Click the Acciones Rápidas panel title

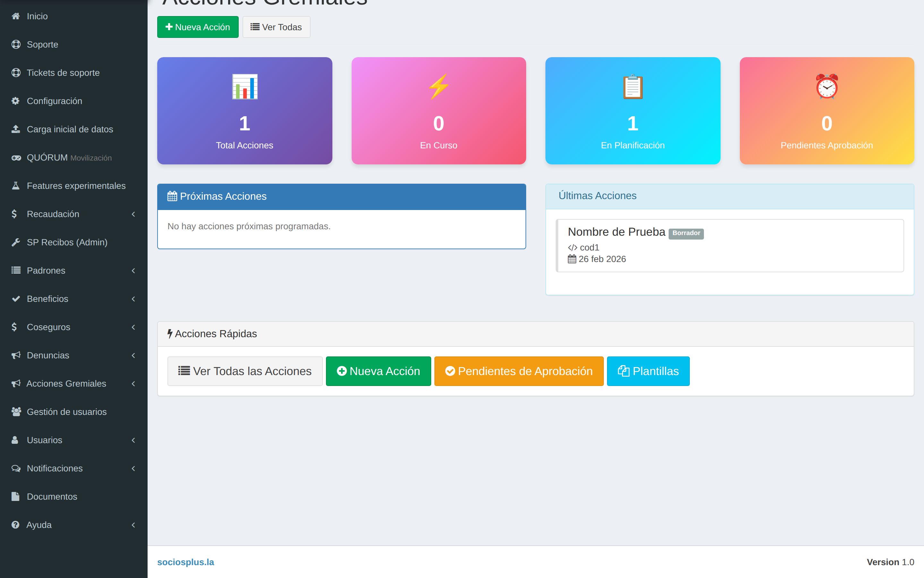216,334
